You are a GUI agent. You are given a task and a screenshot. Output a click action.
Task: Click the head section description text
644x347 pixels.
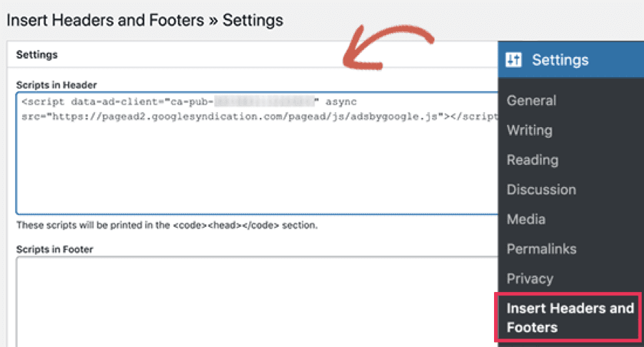point(167,225)
